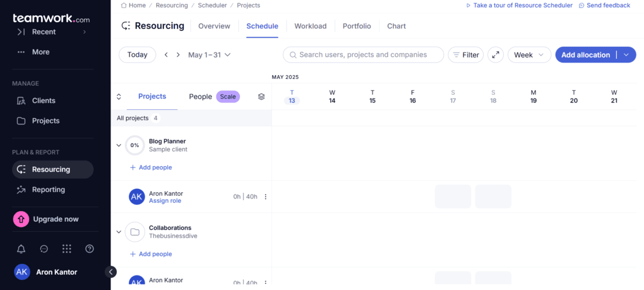Open the apps grid icon
This screenshot has width=644, height=290.
pos(66,249)
